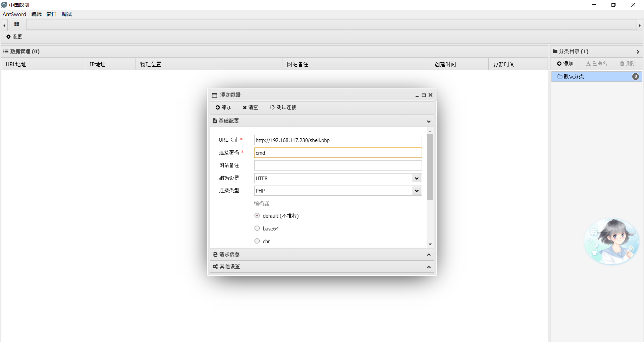Run 测试连接 connection test
The height and width of the screenshot is (342, 644).
coord(283,108)
